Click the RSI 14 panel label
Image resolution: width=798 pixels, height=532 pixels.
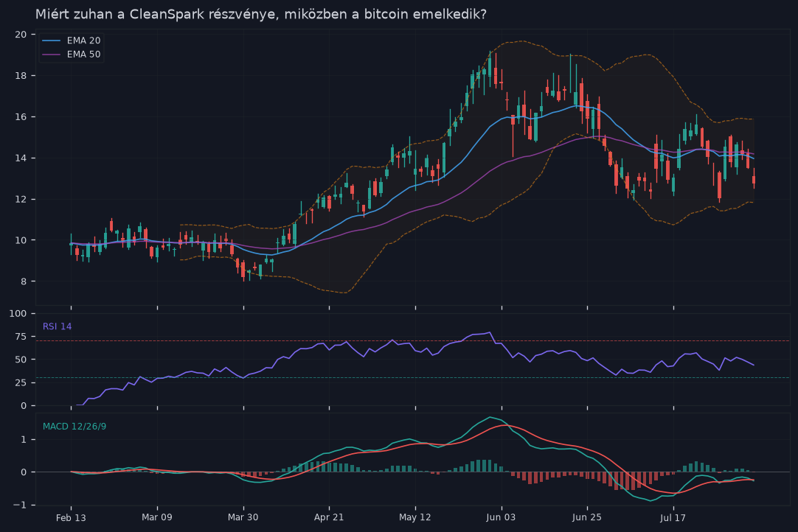click(57, 326)
